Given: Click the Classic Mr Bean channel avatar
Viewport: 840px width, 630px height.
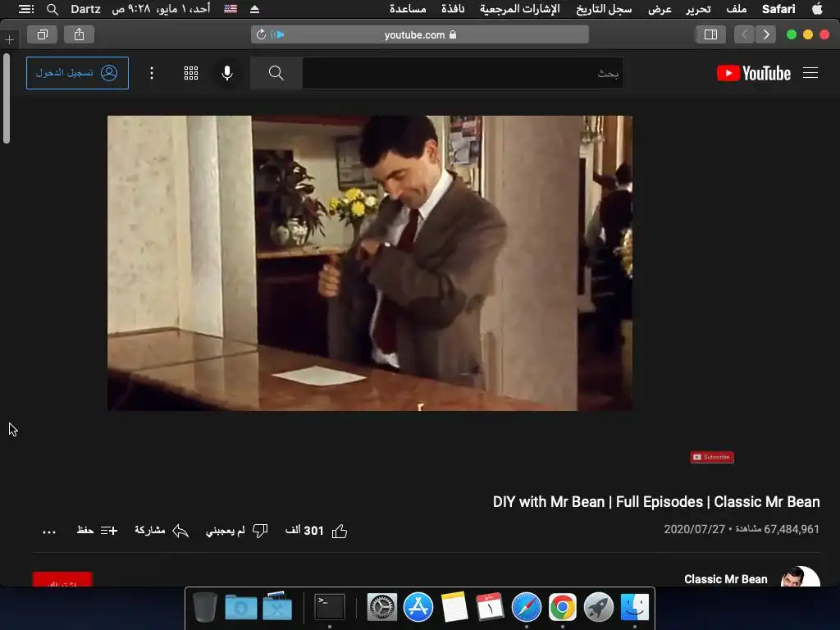Looking at the screenshot, I should [x=801, y=577].
